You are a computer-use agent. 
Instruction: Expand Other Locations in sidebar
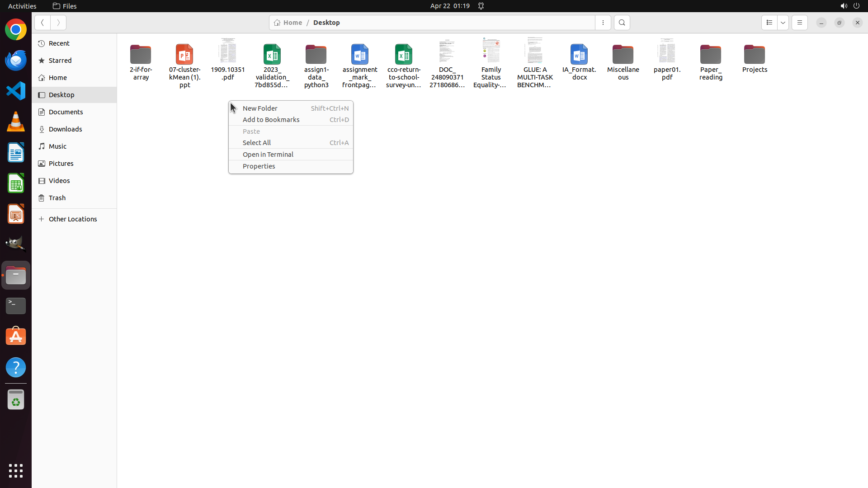[72, 219]
